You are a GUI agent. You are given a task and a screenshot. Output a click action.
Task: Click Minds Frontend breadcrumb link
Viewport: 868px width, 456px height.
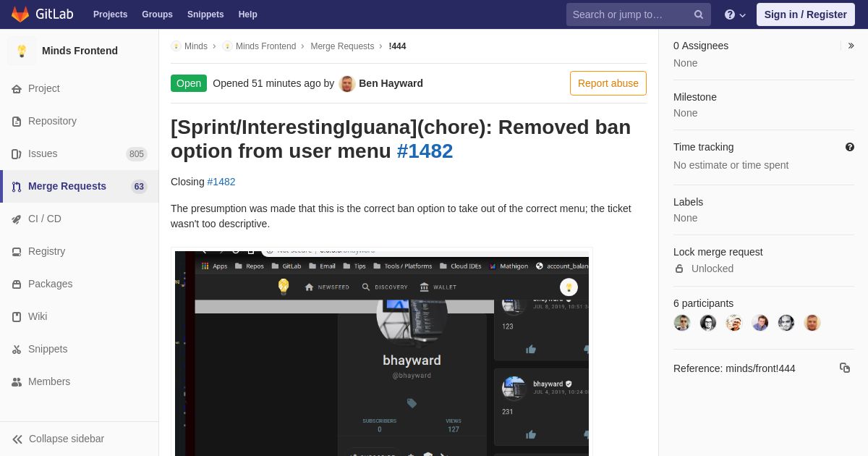(265, 46)
